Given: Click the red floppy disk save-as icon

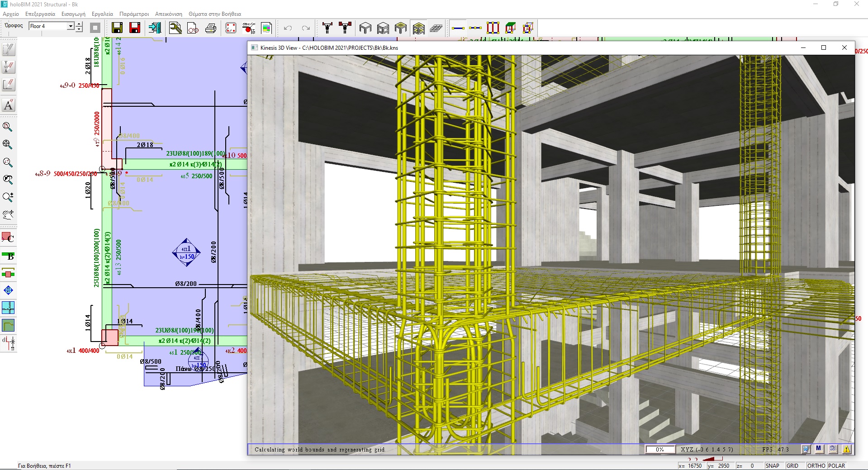Looking at the screenshot, I should (135, 28).
